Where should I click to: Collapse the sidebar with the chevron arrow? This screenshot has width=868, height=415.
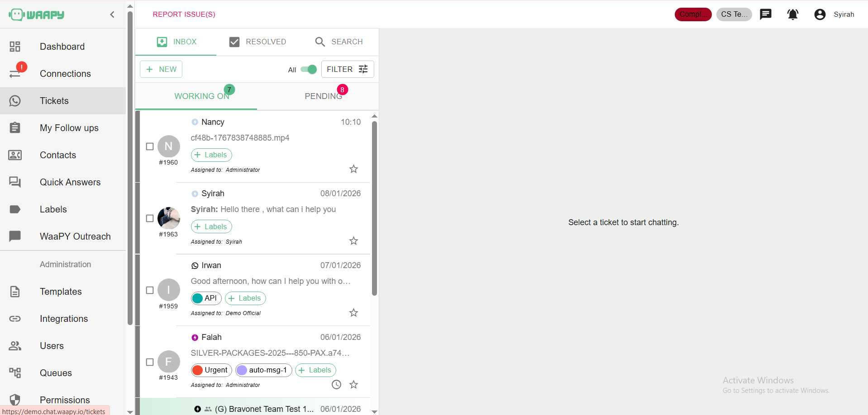112,14
